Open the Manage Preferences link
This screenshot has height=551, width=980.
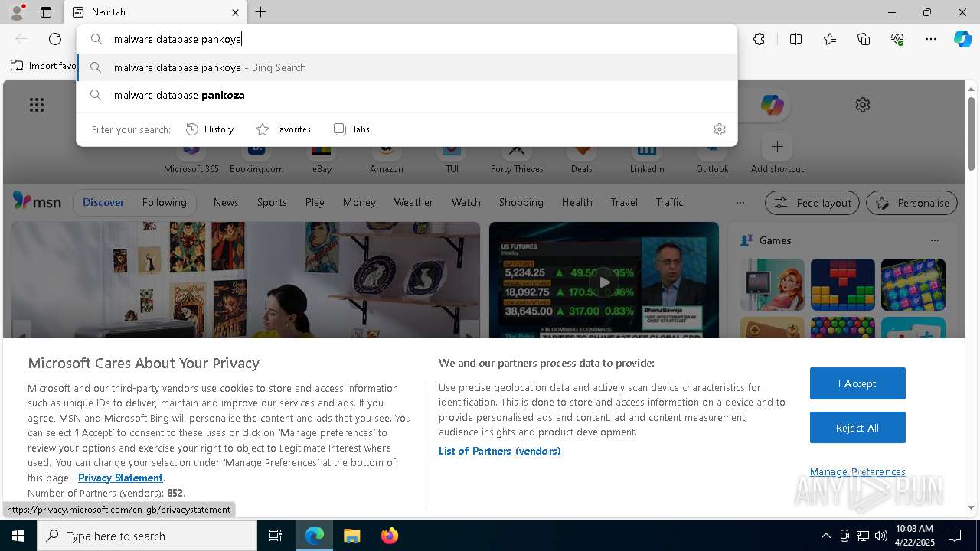tap(857, 471)
